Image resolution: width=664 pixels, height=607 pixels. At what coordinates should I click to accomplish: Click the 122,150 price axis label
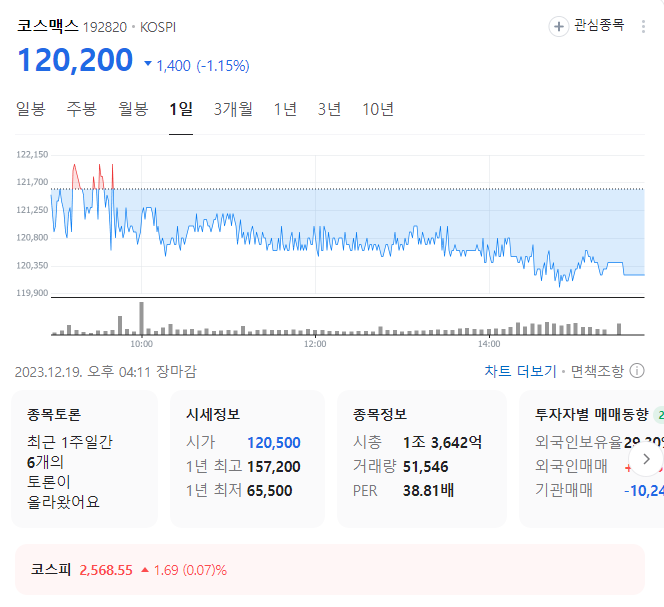pyautogui.click(x=32, y=155)
